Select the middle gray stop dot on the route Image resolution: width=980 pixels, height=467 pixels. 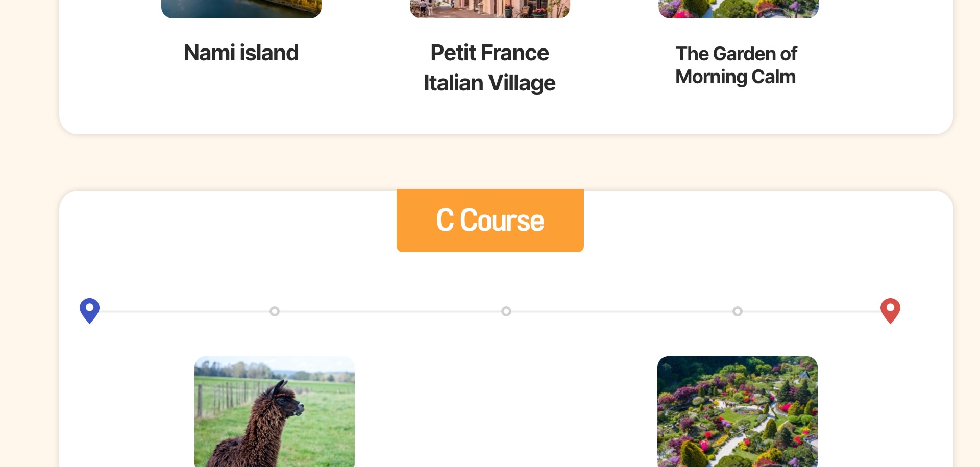(x=506, y=311)
